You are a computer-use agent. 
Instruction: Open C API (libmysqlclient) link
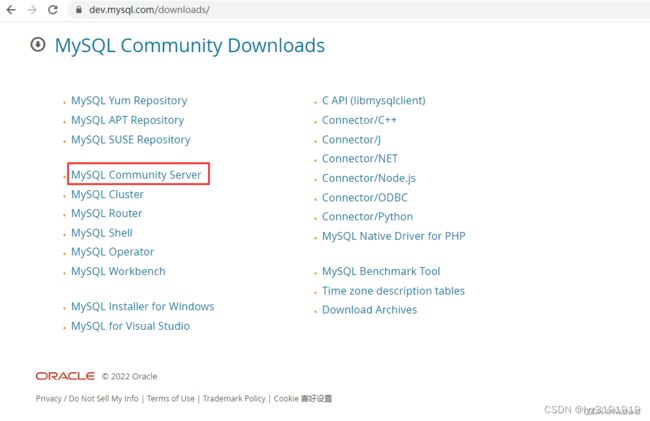point(374,101)
